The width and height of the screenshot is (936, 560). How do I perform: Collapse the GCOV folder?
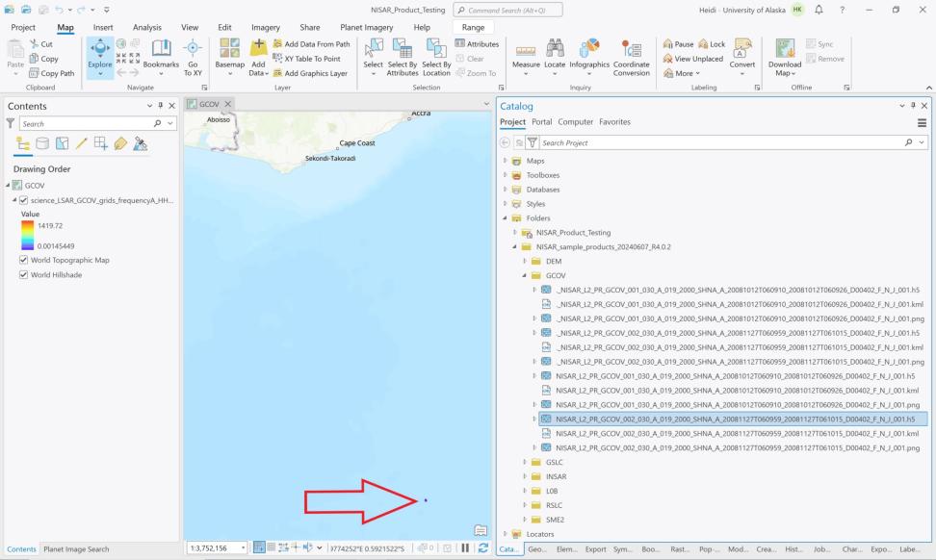(525, 275)
